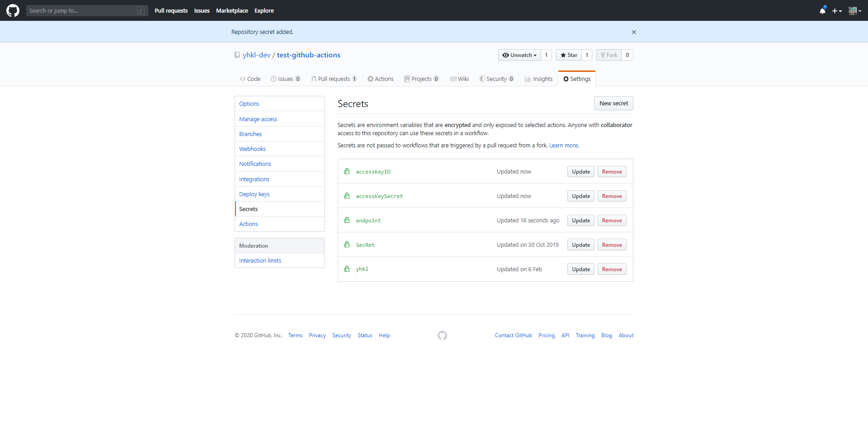Viewport: 868px width, 438px height.
Task: Switch to the repository Issues tab
Action: pos(286,79)
